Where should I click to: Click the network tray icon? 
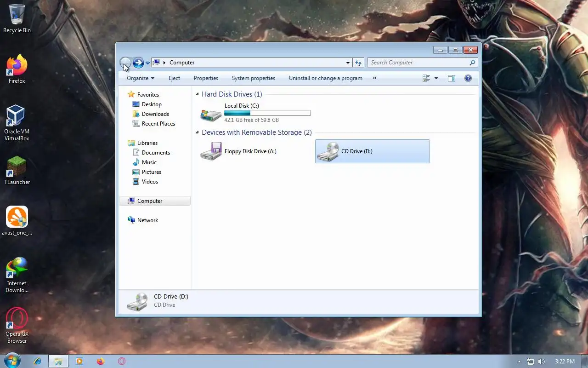(x=531, y=362)
